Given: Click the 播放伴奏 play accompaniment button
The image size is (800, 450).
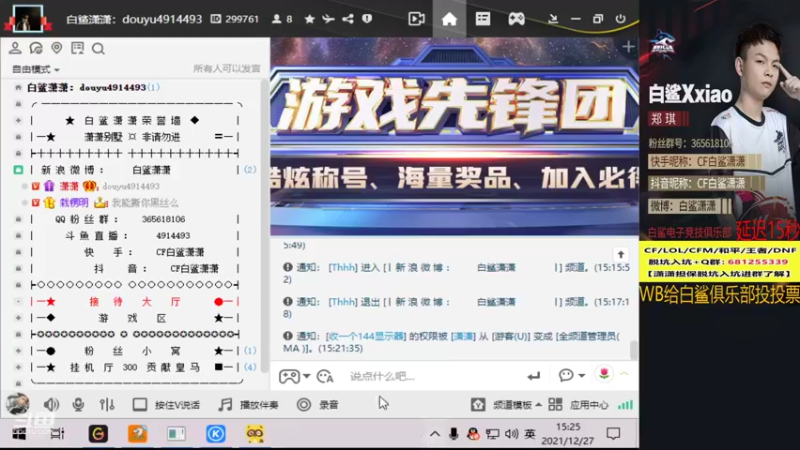Looking at the screenshot, I should [x=249, y=405].
